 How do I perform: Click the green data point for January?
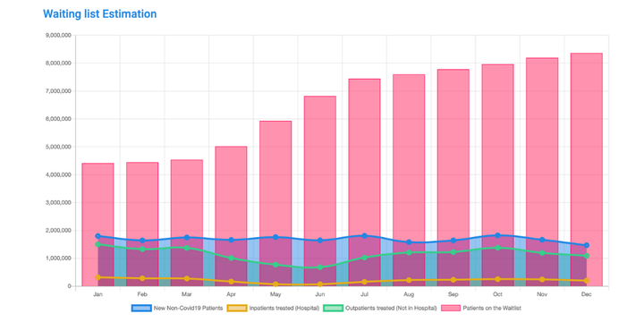coord(97,244)
